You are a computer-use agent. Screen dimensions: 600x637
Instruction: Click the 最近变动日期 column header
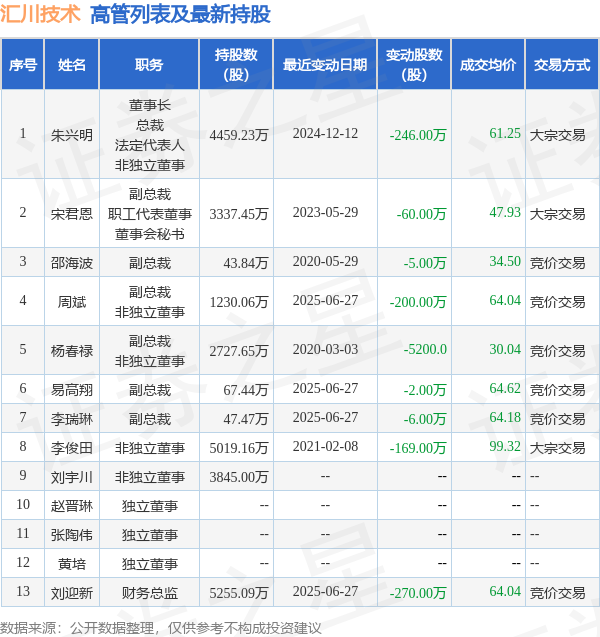click(x=325, y=65)
